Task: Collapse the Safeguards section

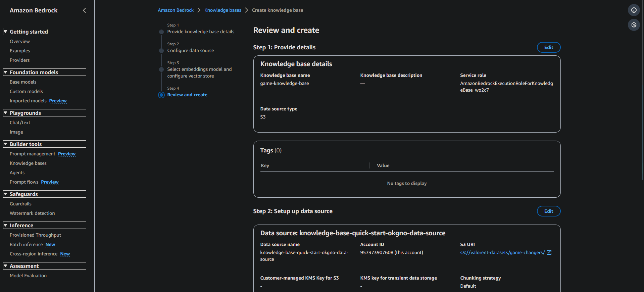Action: (x=45, y=194)
